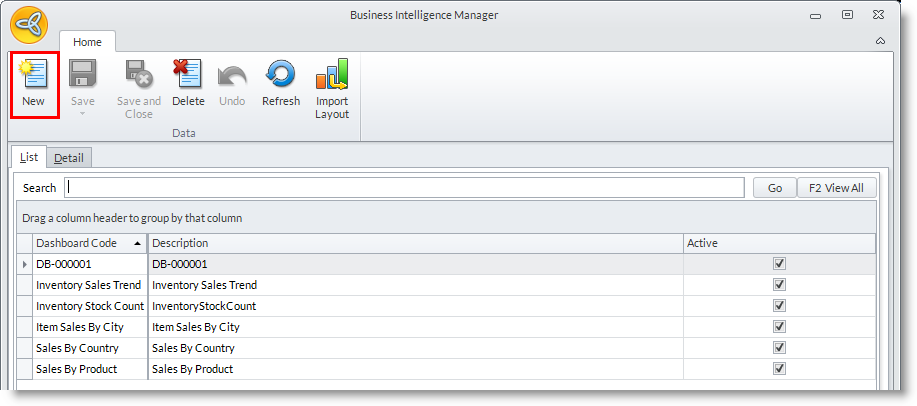Click the New dashboard icon
Image resolution: width=917 pixels, height=406 pixels.
pos(33,75)
